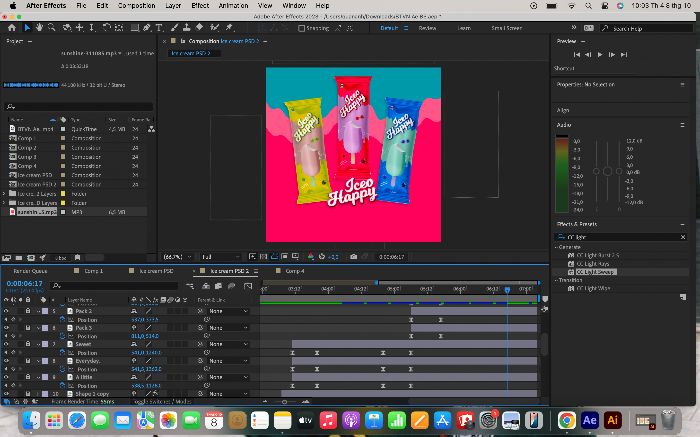Click new folder icon in Project panel
The width and height of the screenshot is (700, 437).
tap(19, 258)
